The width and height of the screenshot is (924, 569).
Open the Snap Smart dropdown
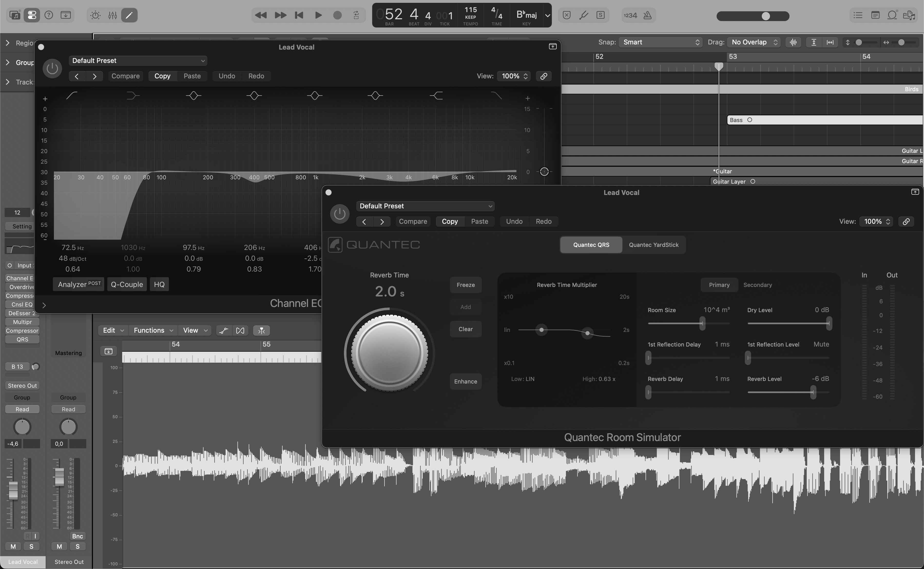660,42
